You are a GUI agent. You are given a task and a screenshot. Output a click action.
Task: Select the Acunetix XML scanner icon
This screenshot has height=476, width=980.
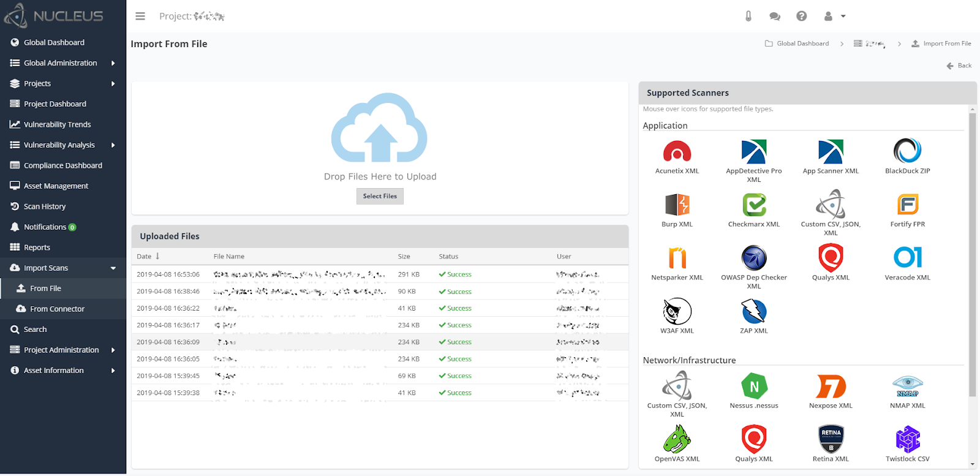coord(677,151)
